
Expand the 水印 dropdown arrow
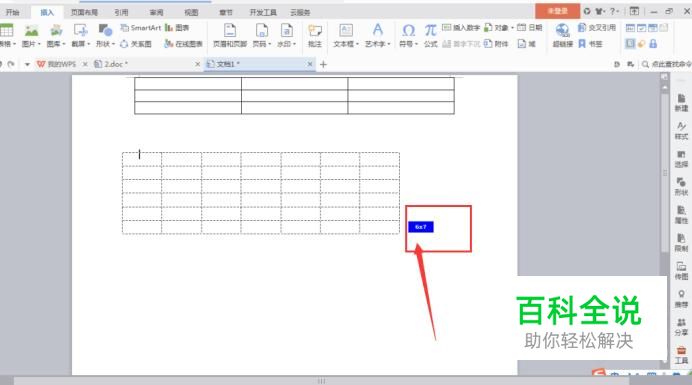[294, 44]
